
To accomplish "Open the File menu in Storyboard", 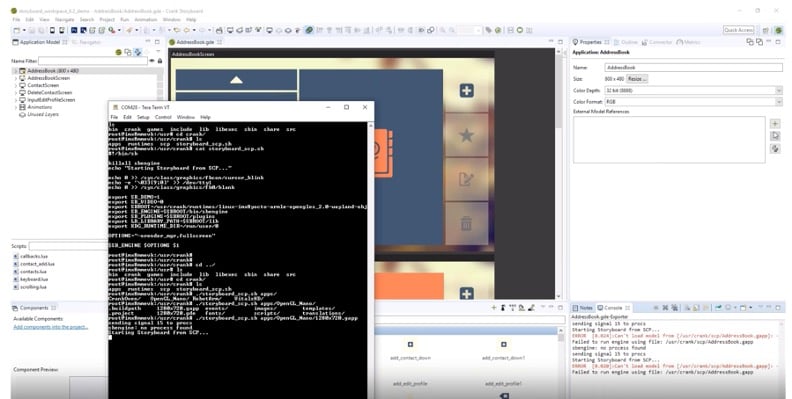I will (x=16, y=20).
